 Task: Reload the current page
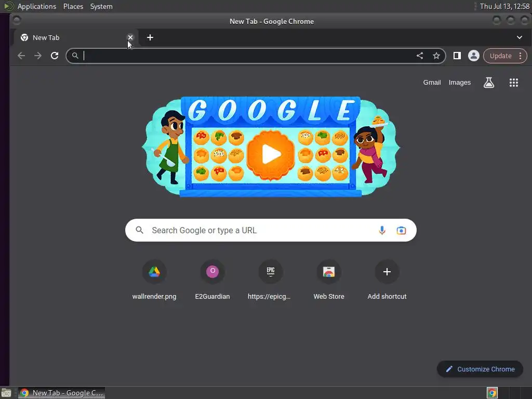click(55, 56)
